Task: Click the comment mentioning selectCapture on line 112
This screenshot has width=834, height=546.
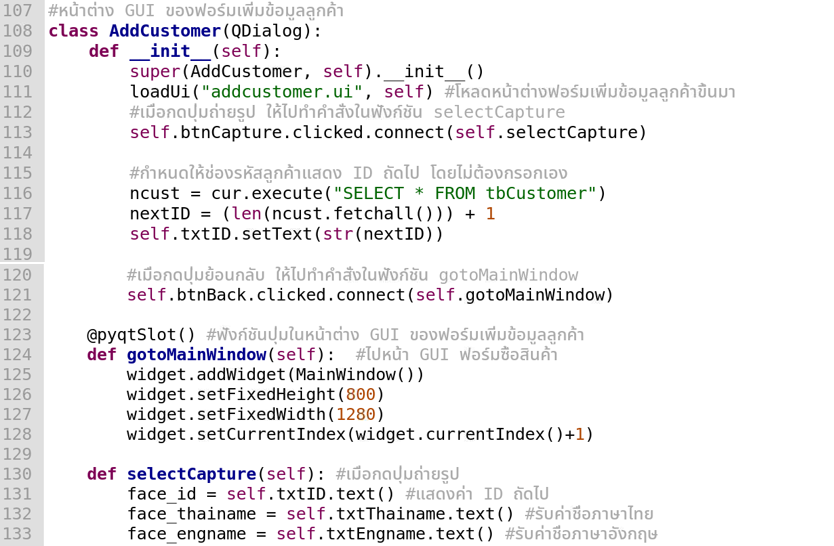Action: coord(347,112)
